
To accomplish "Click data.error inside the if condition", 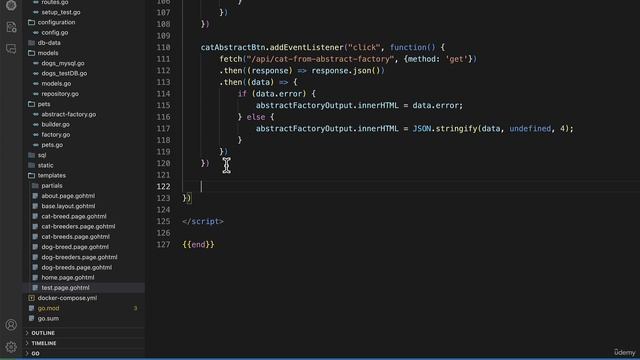I will pos(278,94).
